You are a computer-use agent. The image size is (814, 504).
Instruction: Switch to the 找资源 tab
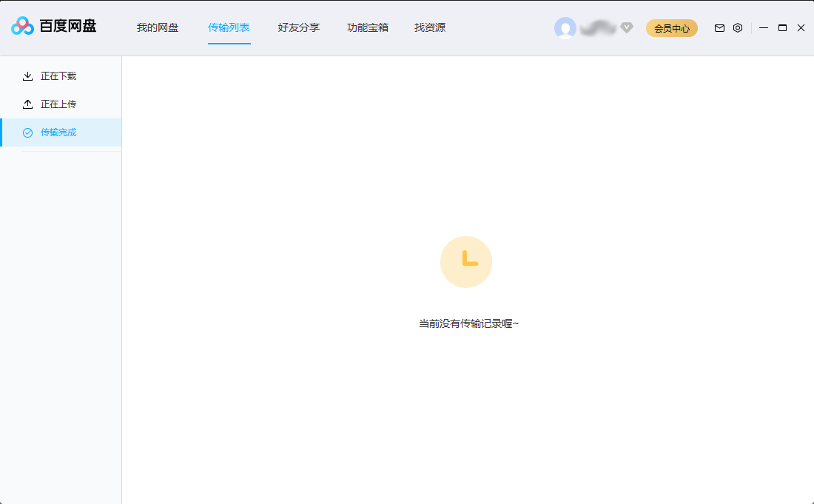[x=429, y=27]
